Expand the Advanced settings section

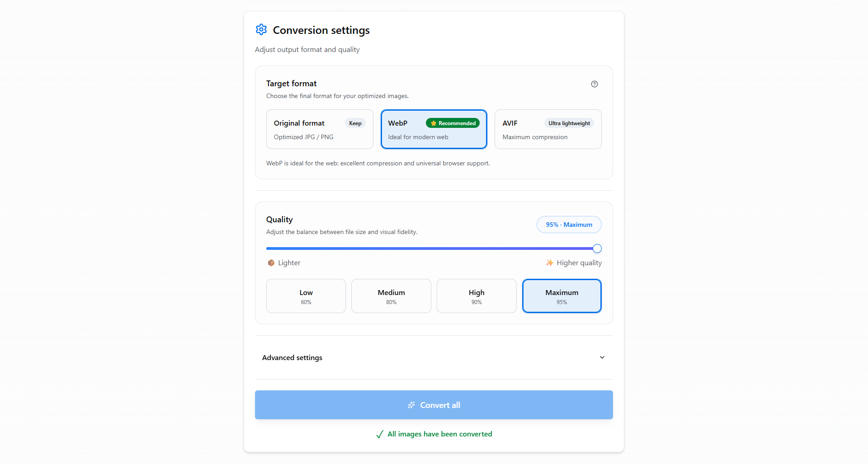pyautogui.click(x=292, y=357)
